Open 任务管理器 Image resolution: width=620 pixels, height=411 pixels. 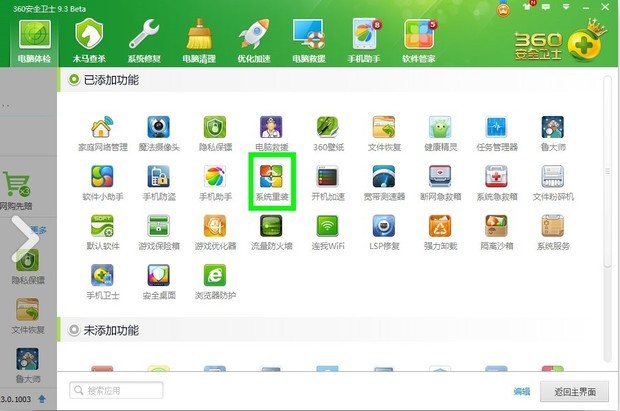[x=497, y=134]
